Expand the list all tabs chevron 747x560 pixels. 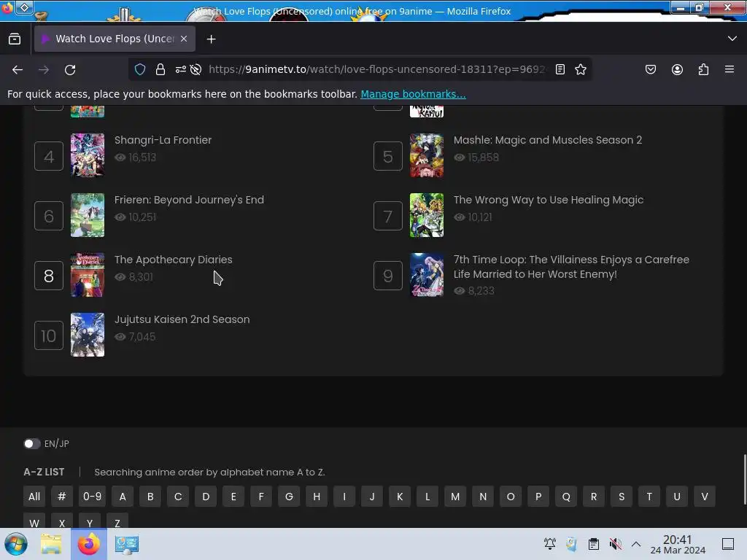point(732,39)
